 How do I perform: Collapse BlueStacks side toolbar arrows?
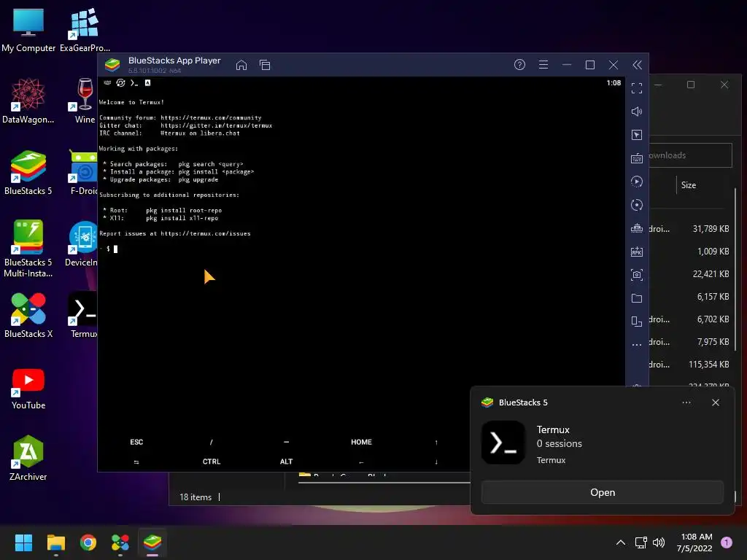[x=637, y=65]
